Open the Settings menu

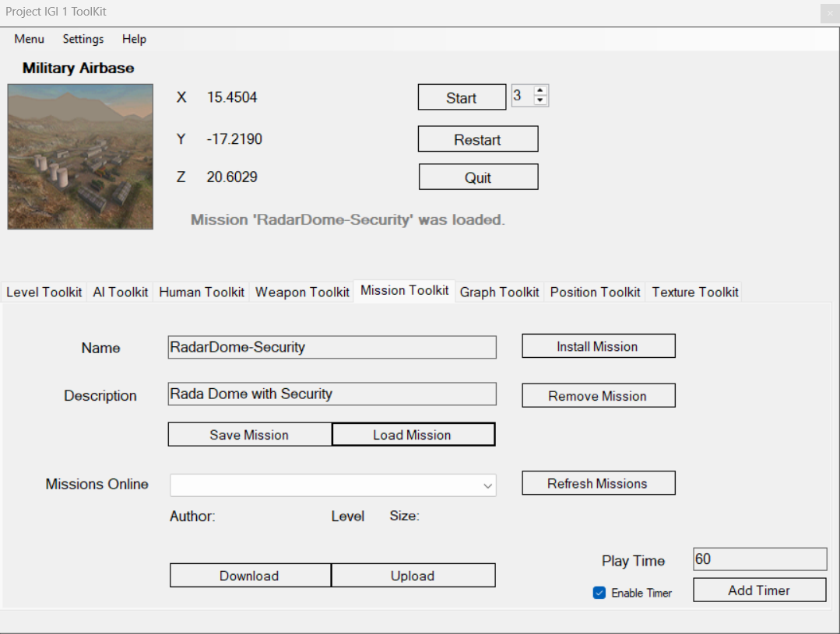coord(83,39)
